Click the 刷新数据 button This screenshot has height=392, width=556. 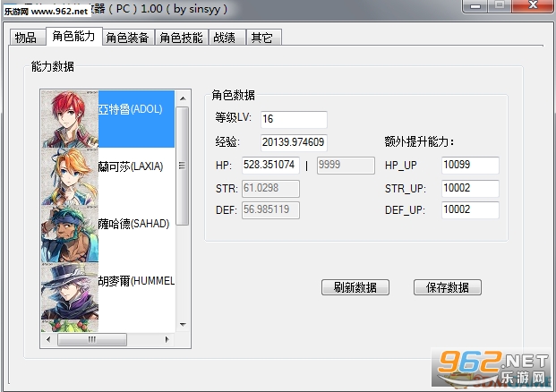pyautogui.click(x=355, y=287)
